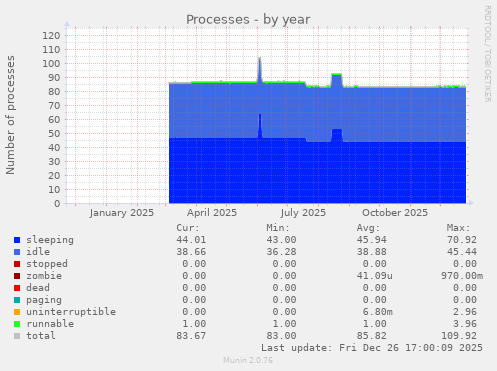Image resolution: width=497 pixels, height=371 pixels.
Task: Click the 'Processes - by year' title
Action: [x=248, y=20]
